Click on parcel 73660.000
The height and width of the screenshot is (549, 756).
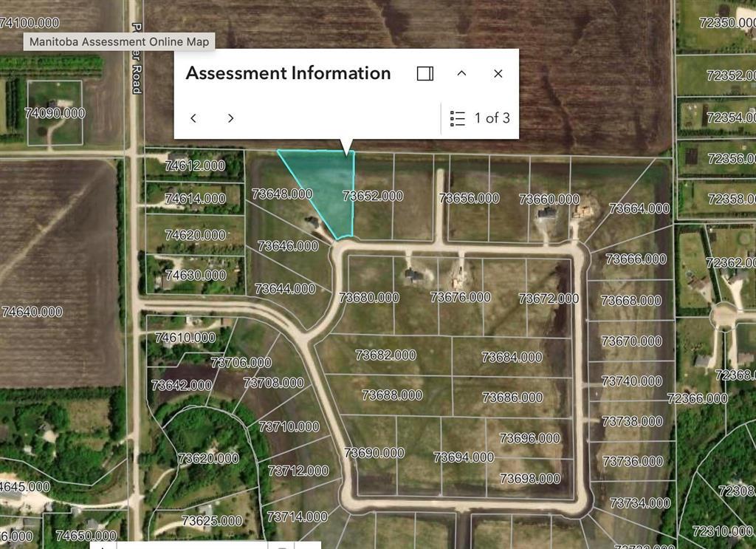click(x=549, y=200)
